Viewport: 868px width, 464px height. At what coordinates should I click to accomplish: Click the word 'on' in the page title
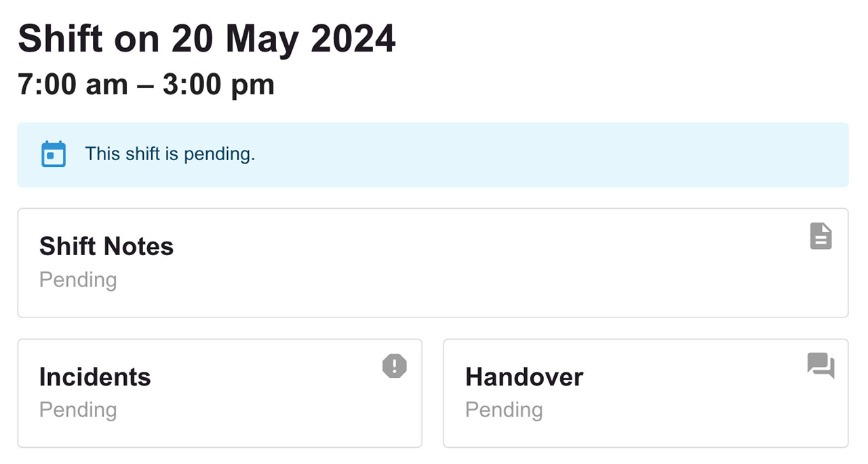136,39
